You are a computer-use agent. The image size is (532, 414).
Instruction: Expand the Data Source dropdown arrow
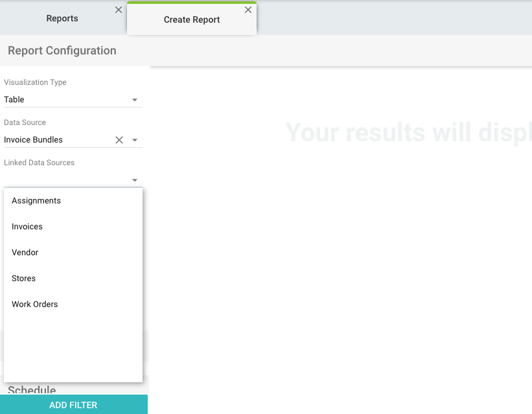coord(135,140)
